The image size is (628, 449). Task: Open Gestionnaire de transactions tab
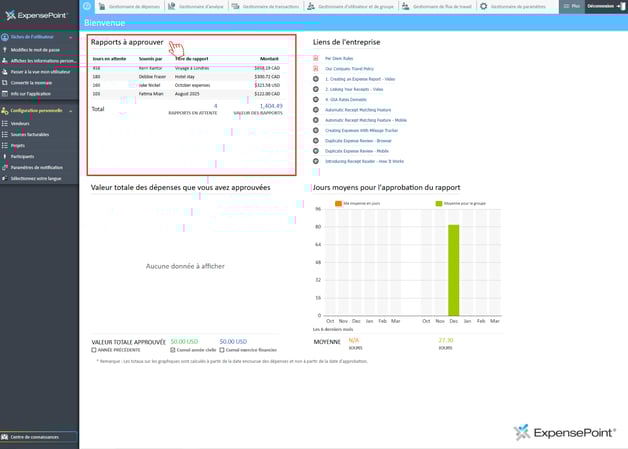pos(266,6)
